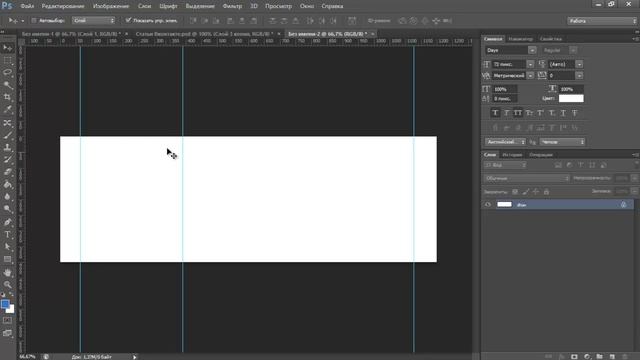640x360 pixels.
Task: Open the font size dropdown arrow
Action: [x=530, y=64]
